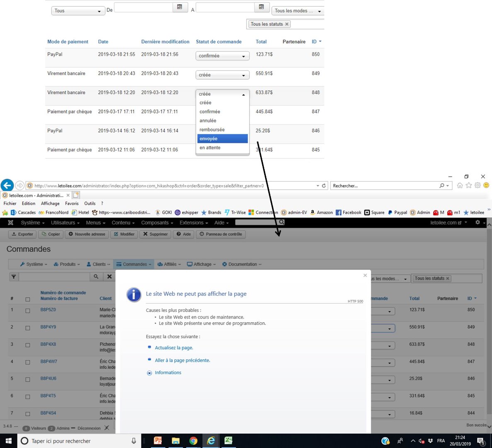The image size is (492, 448).
Task: Check the checkbox for order B8P4Y9
Action: coord(28,328)
